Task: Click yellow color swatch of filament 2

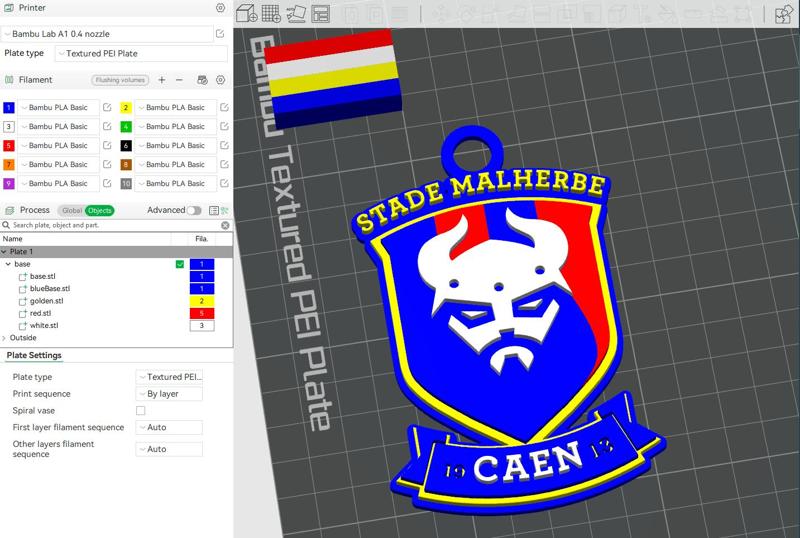Action: click(x=126, y=107)
